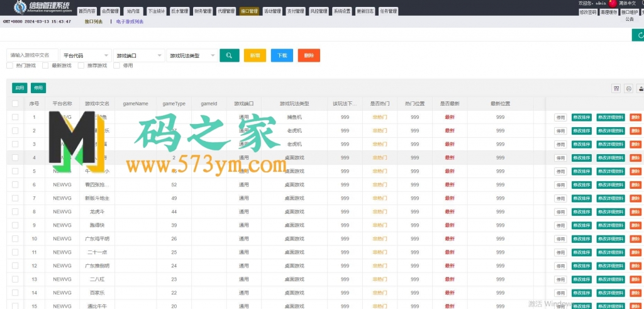Screen dimensions: 644x309
Task: Click 清理缓存 in the top bar
Action: [x=609, y=12]
